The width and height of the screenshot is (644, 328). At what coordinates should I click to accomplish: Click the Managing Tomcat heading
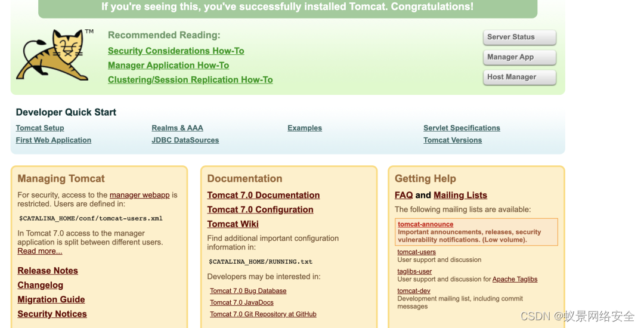click(x=61, y=178)
